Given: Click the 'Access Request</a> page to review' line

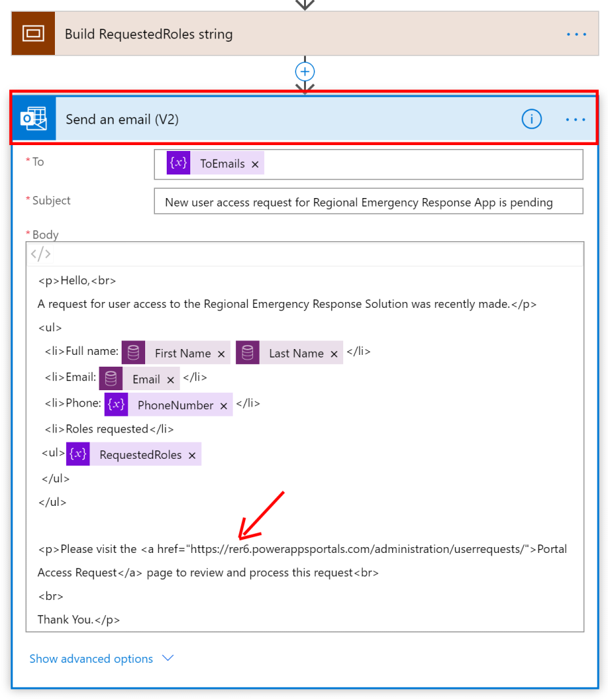Looking at the screenshot, I should pyautogui.click(x=208, y=573).
